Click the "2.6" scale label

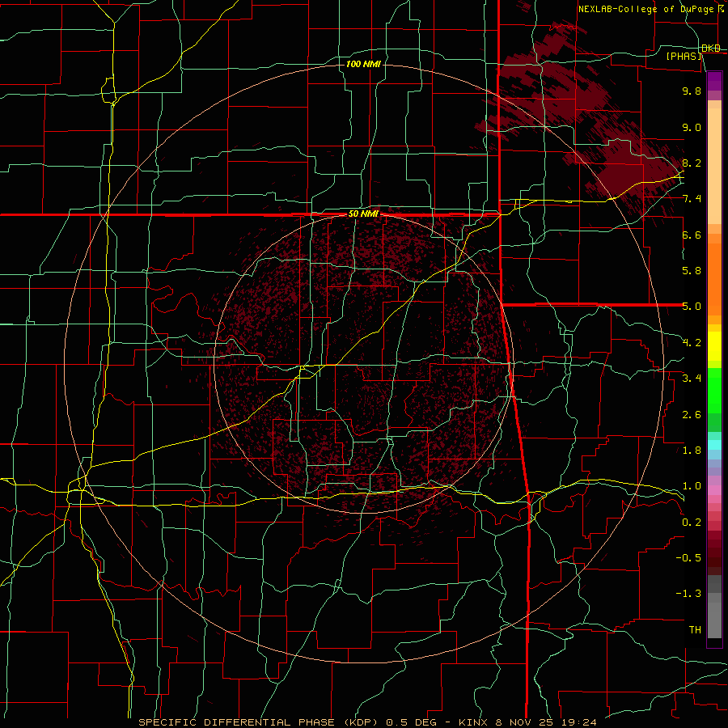(692, 415)
